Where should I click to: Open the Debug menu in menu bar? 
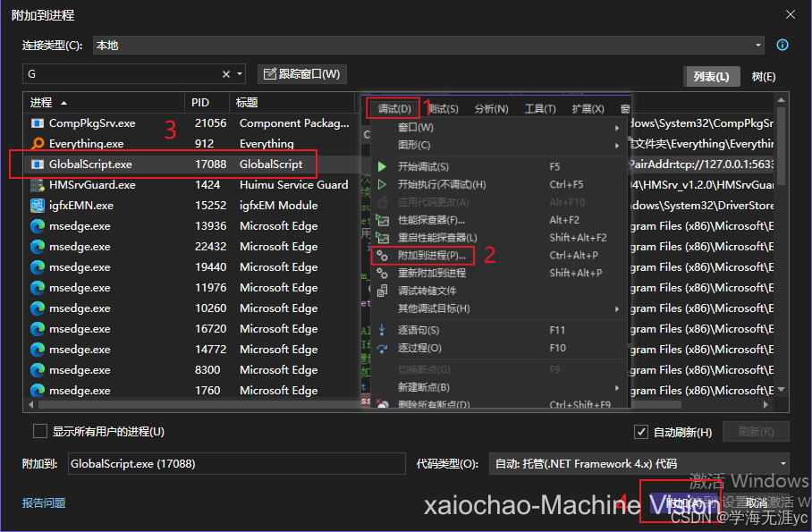click(394, 109)
